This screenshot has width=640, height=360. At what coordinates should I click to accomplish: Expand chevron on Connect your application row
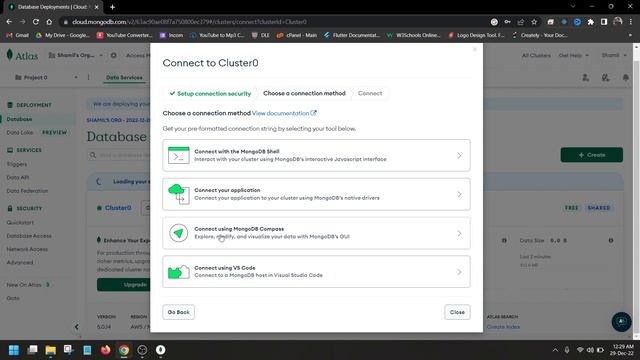459,194
